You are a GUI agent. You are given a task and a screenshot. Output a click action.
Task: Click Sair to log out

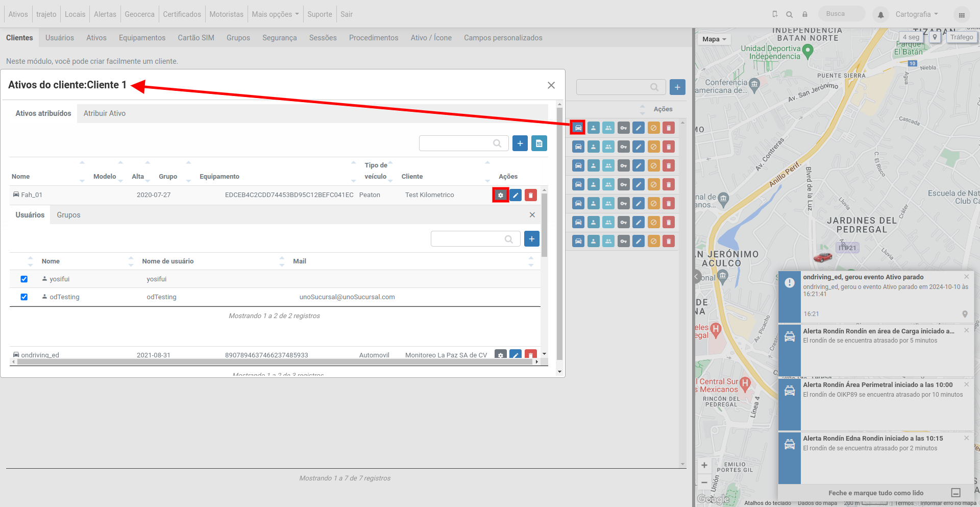tap(347, 14)
